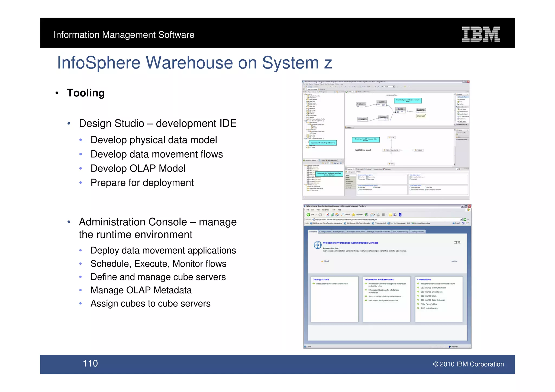Screen dimensions: 555x392
Task: Switch to the Manage Logs tab
Action: point(339,232)
